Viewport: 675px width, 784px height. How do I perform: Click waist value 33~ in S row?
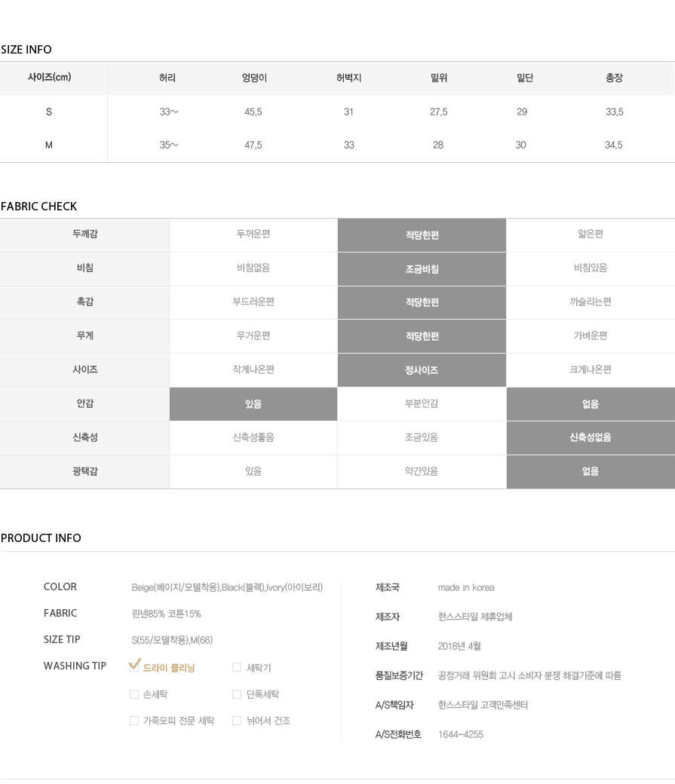(169, 112)
